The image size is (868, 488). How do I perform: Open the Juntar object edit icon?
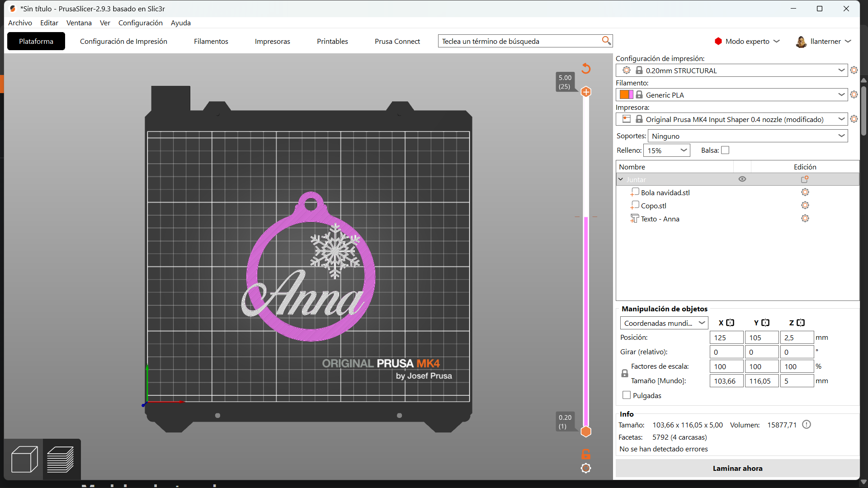(x=805, y=179)
